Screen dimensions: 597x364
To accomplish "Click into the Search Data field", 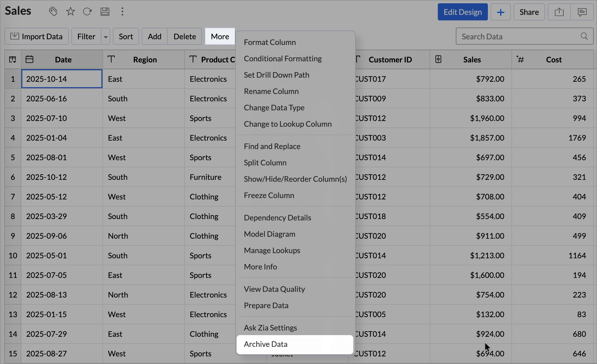I will point(518,37).
